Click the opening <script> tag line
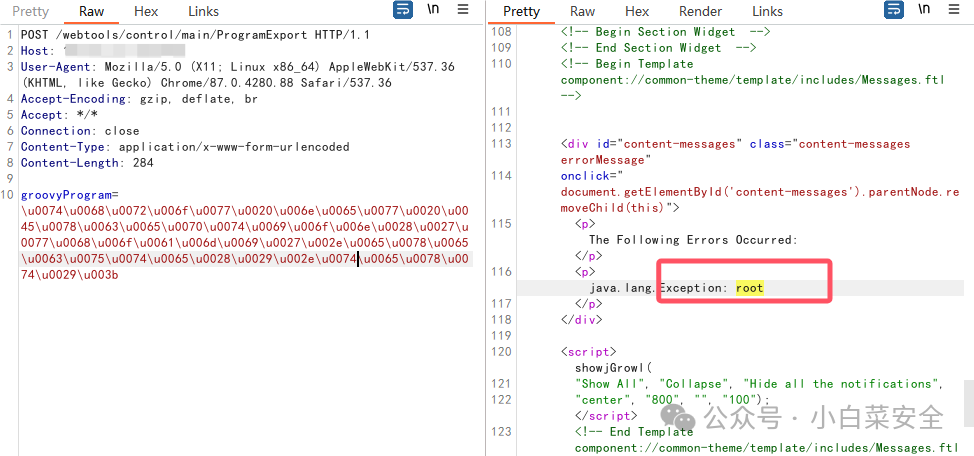 [x=589, y=352]
